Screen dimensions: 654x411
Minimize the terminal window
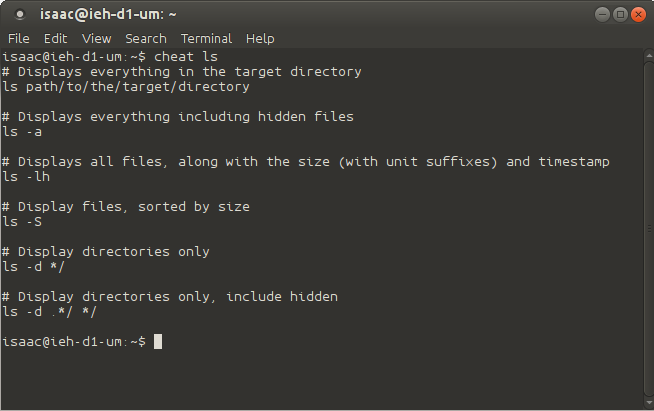click(602, 15)
